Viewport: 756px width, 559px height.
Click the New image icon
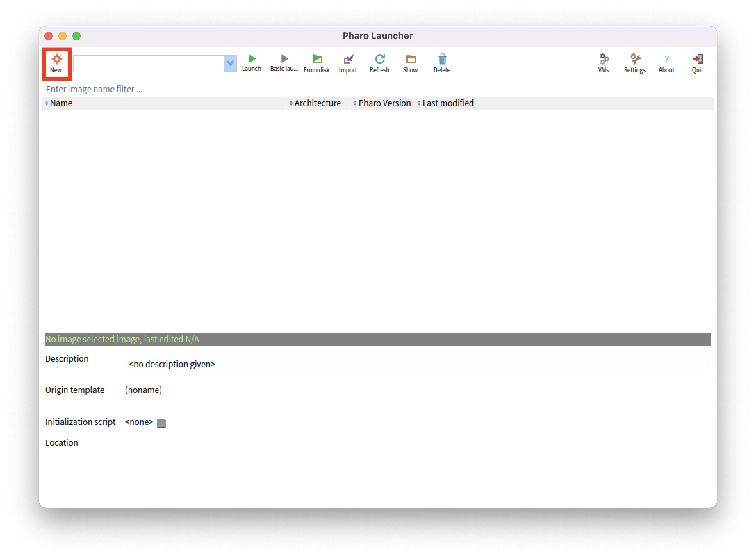pos(56,63)
